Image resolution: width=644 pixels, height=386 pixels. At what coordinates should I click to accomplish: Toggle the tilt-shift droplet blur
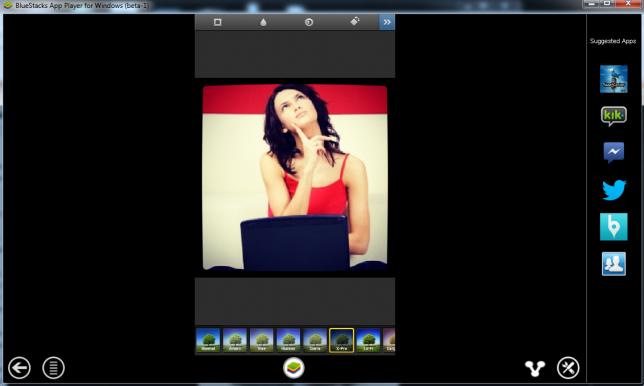(x=263, y=22)
